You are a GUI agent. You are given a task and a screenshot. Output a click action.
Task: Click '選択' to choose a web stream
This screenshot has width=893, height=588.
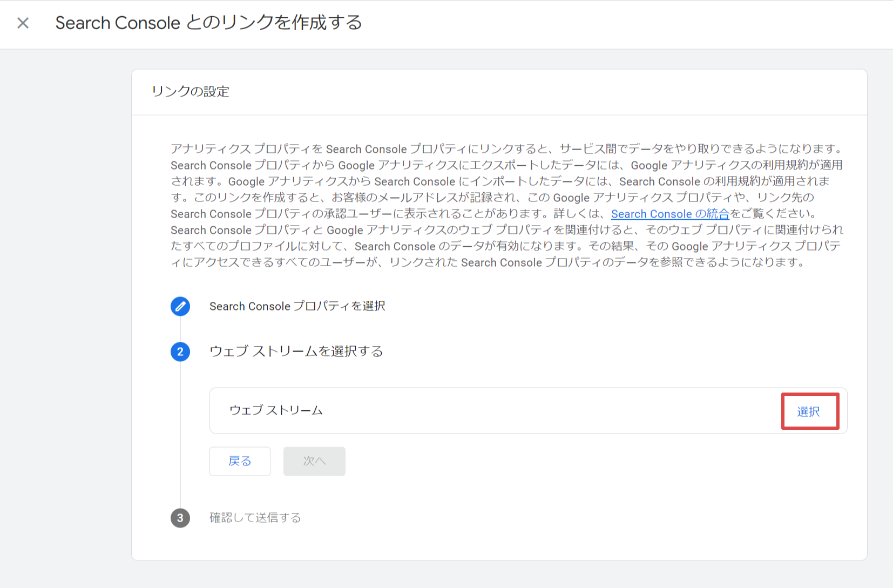808,411
